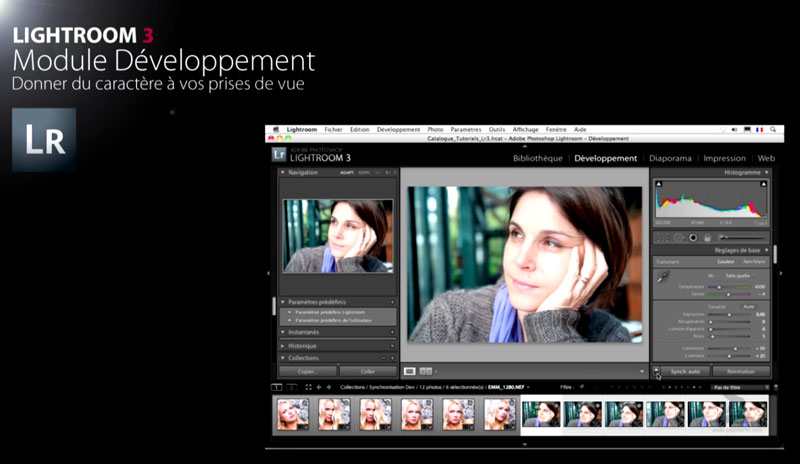Viewport: 800px width, 464px height.
Task: Toggle highlight clipping indicator in histogram
Action: coord(763,184)
